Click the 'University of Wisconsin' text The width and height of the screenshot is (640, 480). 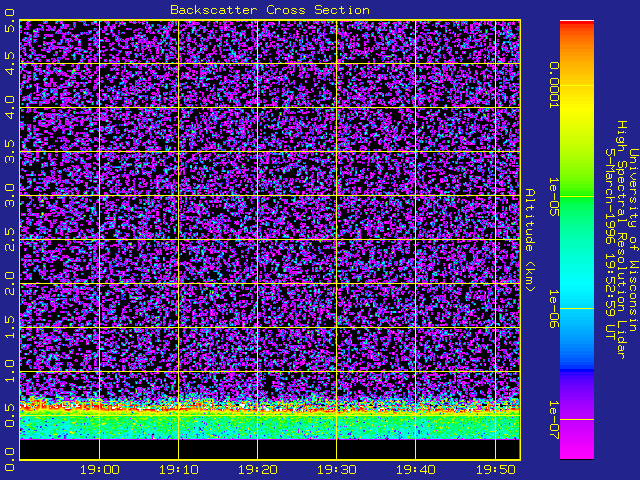click(633, 240)
